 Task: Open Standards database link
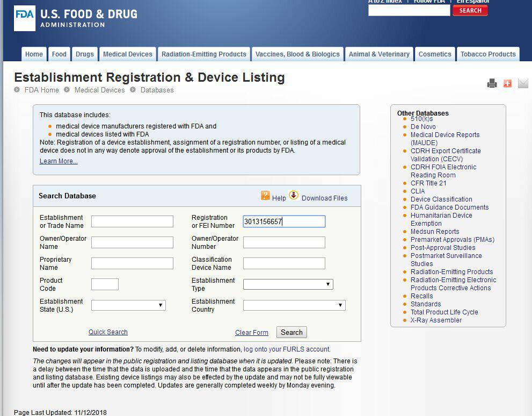[x=426, y=304]
